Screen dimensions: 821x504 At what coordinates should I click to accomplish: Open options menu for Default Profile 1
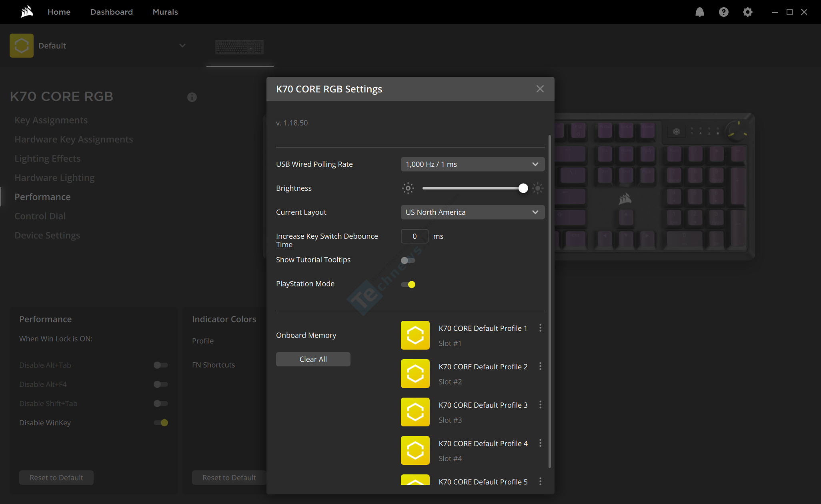[541, 328]
